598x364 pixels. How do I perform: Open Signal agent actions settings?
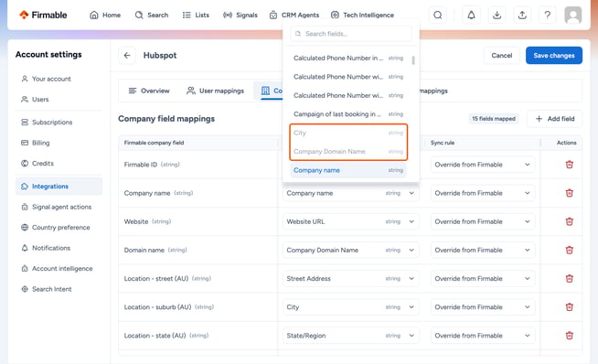(x=59, y=207)
